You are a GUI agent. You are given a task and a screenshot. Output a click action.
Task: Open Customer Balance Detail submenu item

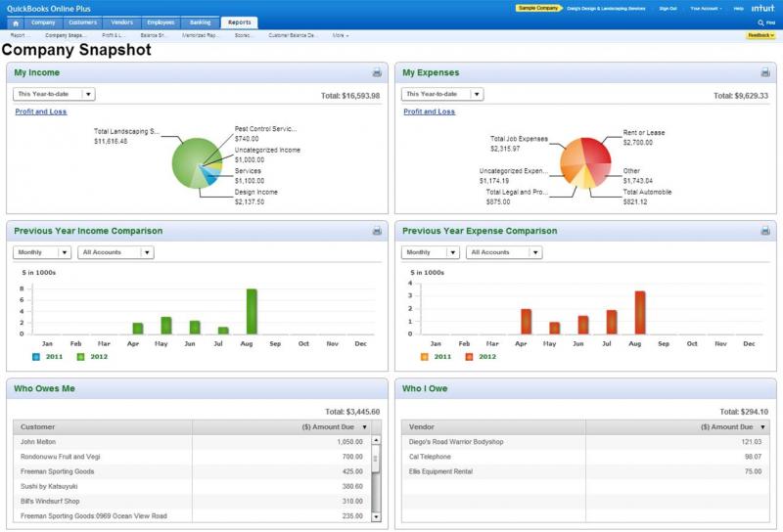292,35
